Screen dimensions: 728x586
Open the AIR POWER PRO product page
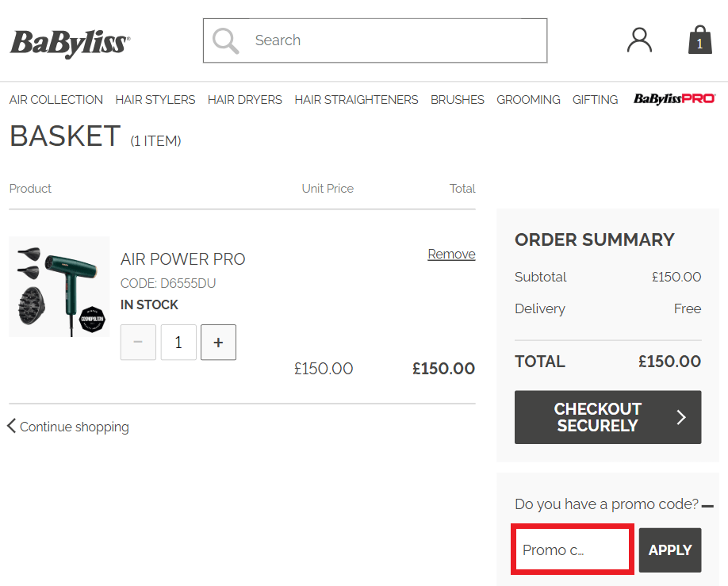[182, 259]
